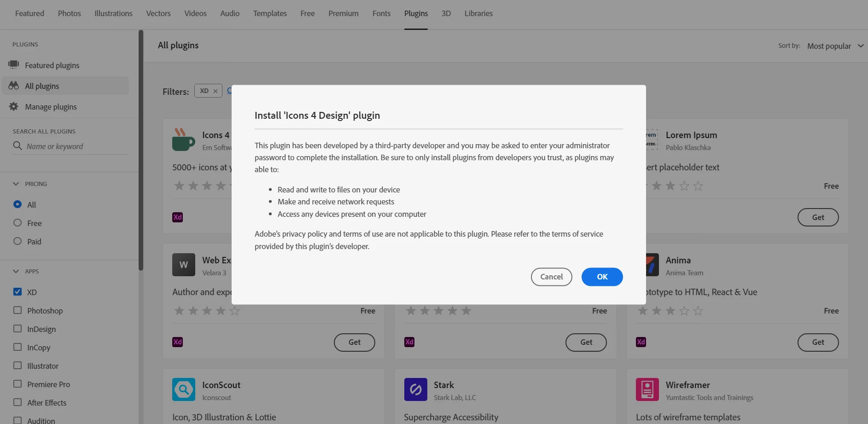Open the Libraries tab
Viewport: 868px width, 424px height.
(478, 13)
